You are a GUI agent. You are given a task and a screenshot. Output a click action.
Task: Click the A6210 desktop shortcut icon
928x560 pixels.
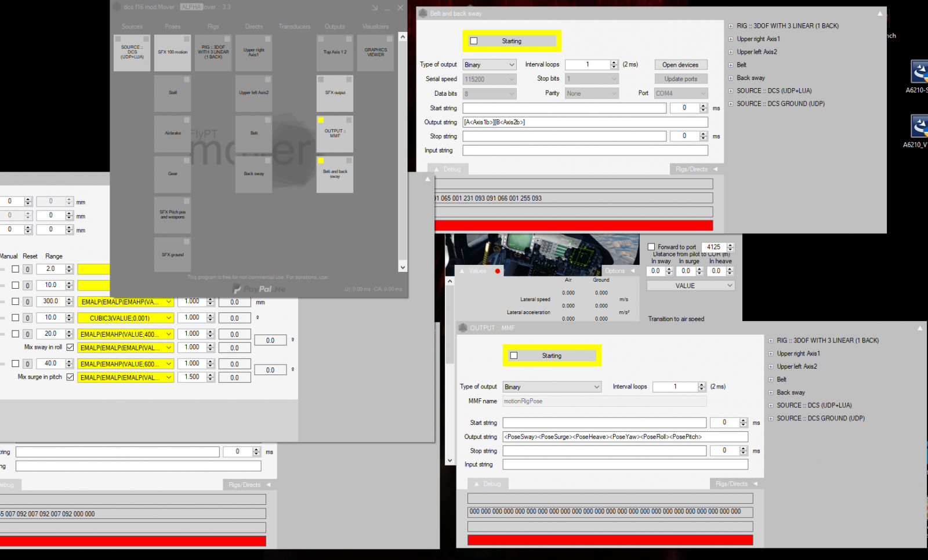pyautogui.click(x=919, y=73)
